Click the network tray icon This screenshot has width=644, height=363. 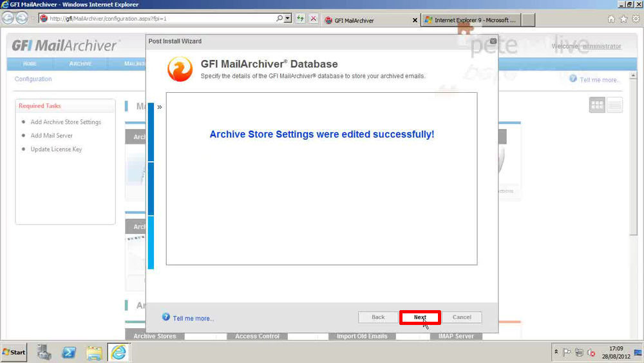pos(579,352)
